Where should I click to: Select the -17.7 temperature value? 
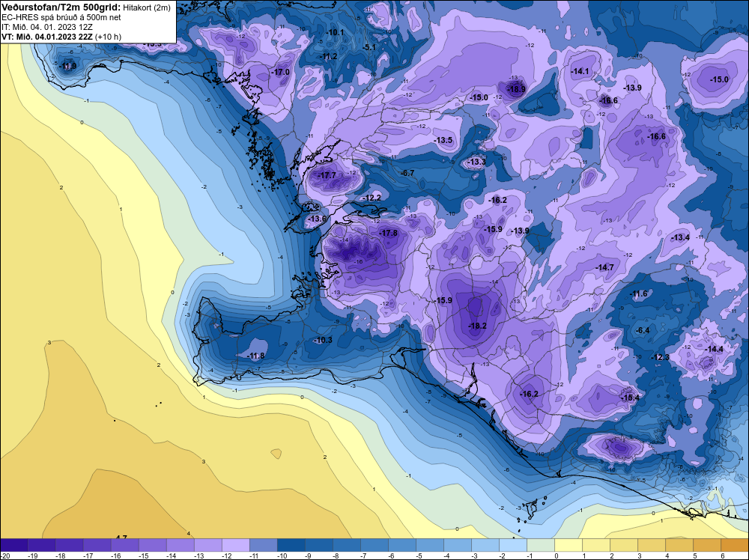[327, 175]
